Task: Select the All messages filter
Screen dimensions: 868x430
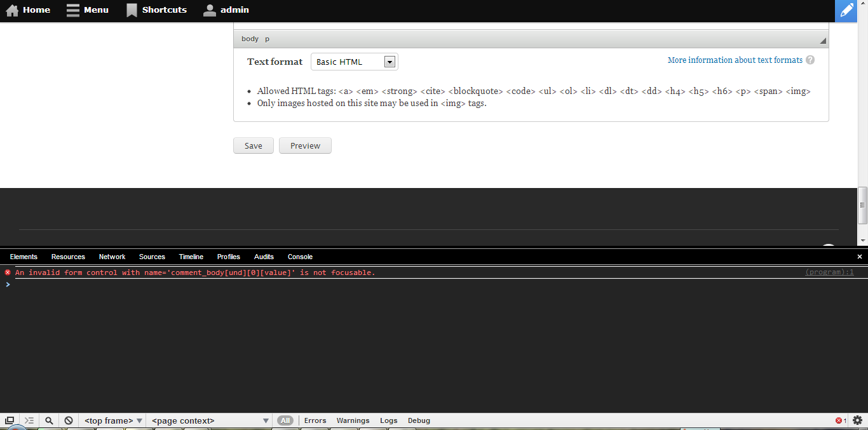Action: 285,420
